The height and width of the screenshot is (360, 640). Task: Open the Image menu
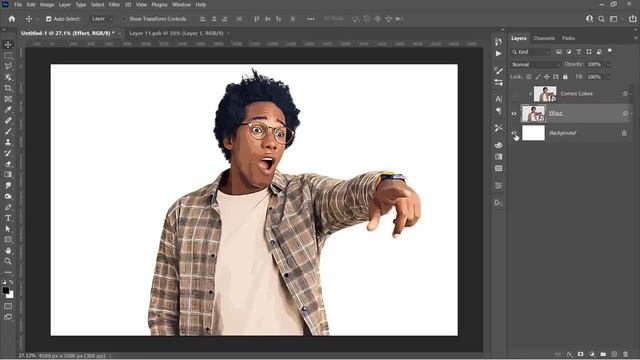coord(47,5)
